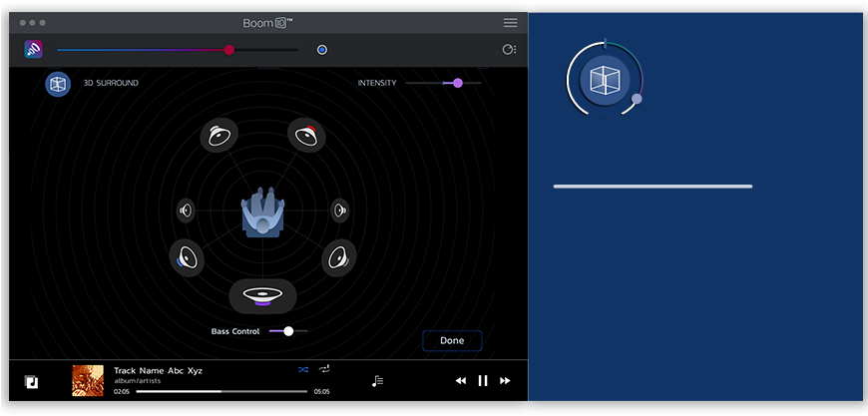Toggle the blue output device radio button

coord(322,50)
